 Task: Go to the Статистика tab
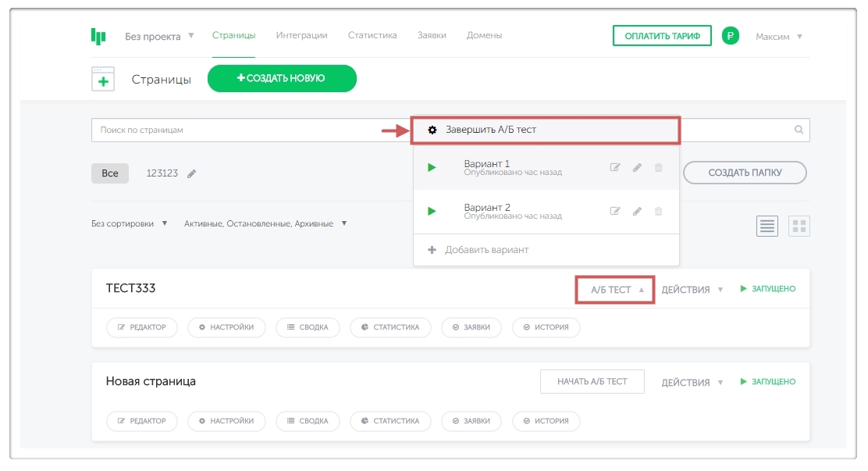click(x=372, y=35)
